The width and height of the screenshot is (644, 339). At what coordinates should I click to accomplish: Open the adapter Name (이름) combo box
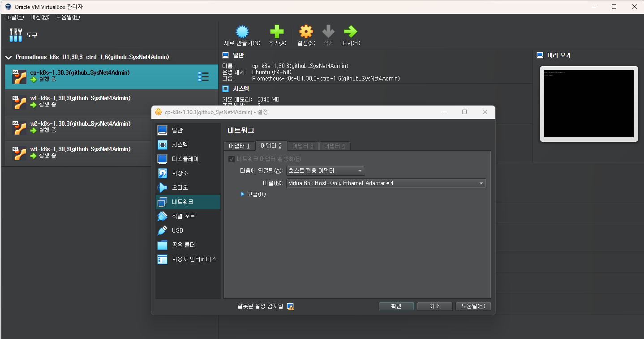tap(386, 183)
